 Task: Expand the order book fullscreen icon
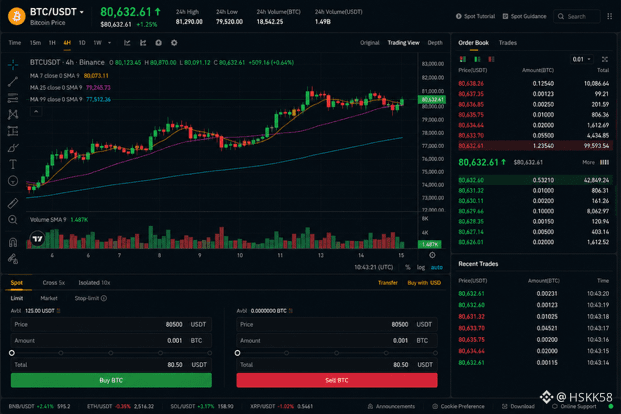(605, 59)
